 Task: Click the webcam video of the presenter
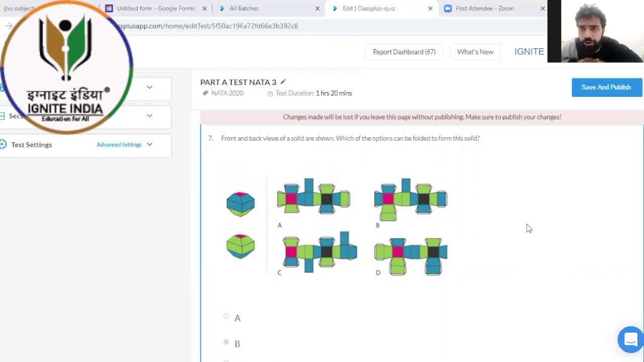tap(596, 31)
